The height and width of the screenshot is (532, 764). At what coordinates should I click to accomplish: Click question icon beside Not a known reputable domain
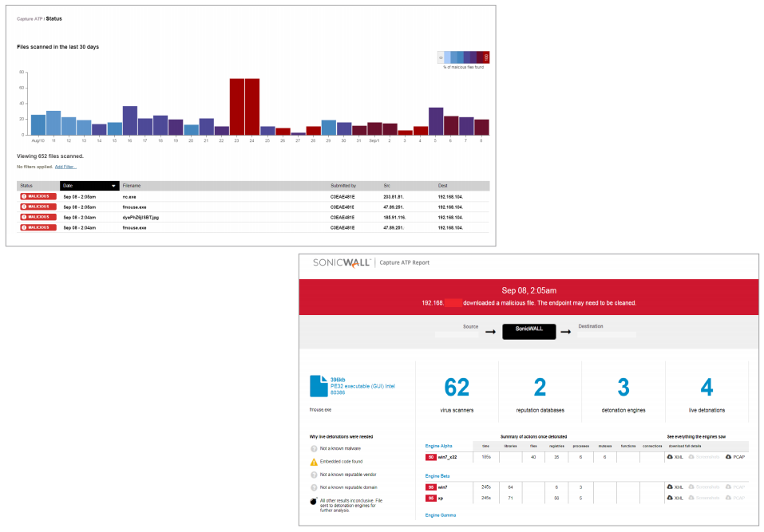tap(314, 487)
